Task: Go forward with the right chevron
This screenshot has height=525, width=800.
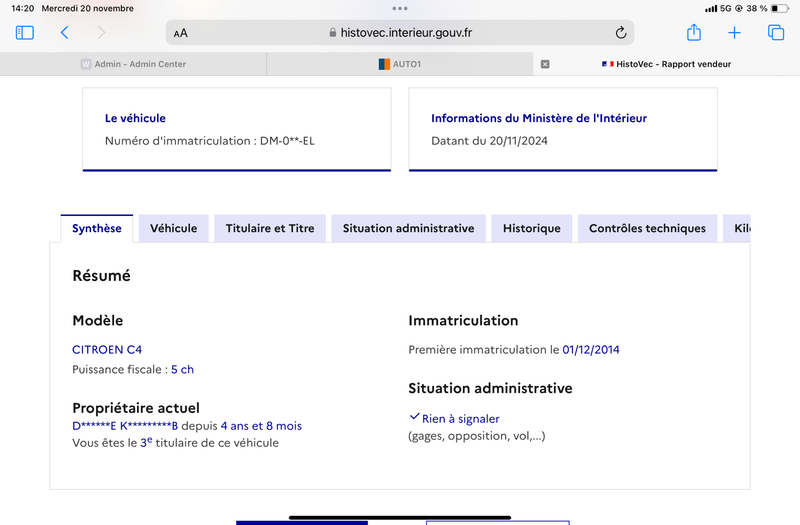Action: pyautogui.click(x=102, y=33)
